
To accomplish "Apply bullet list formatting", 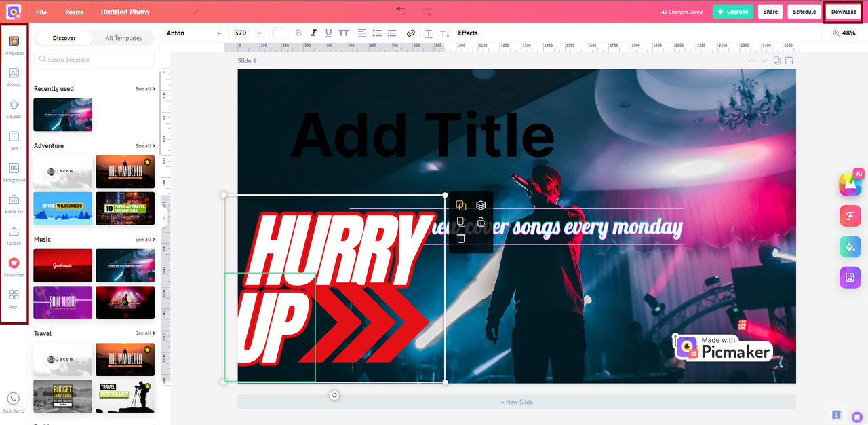I will click(392, 33).
